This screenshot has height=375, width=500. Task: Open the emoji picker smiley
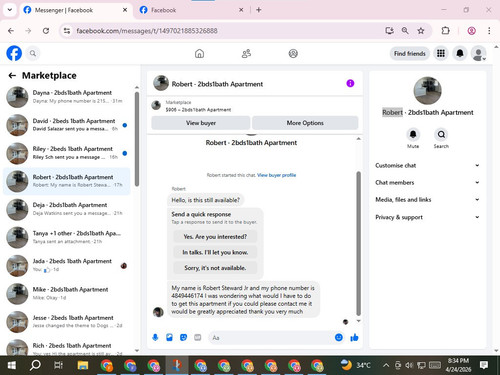tap(339, 337)
